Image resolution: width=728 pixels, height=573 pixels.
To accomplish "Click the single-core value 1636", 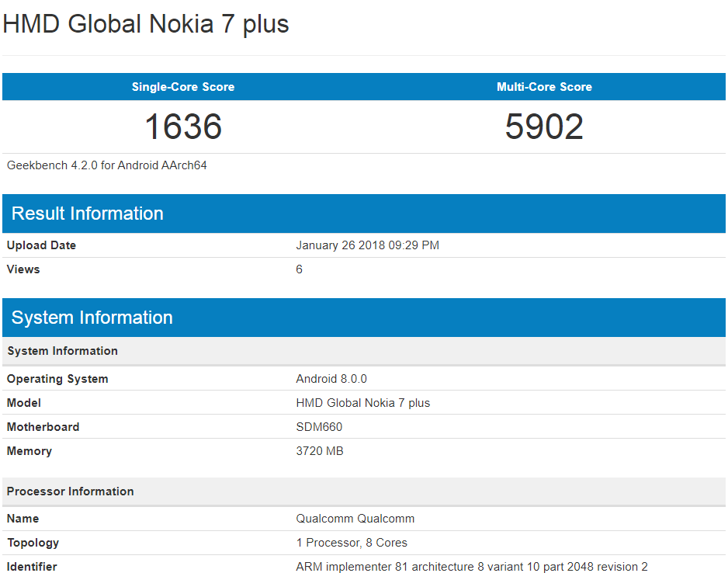I will click(x=183, y=127).
